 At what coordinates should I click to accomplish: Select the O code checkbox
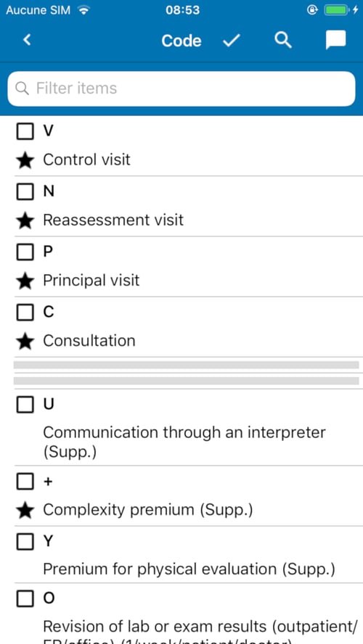click(x=25, y=599)
